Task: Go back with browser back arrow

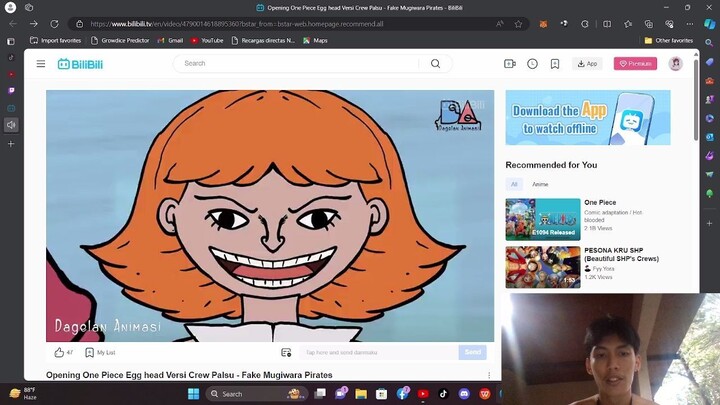Action: [x=13, y=24]
